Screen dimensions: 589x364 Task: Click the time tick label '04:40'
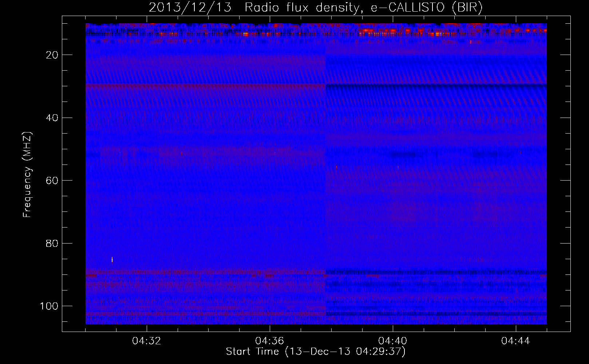coord(393,341)
